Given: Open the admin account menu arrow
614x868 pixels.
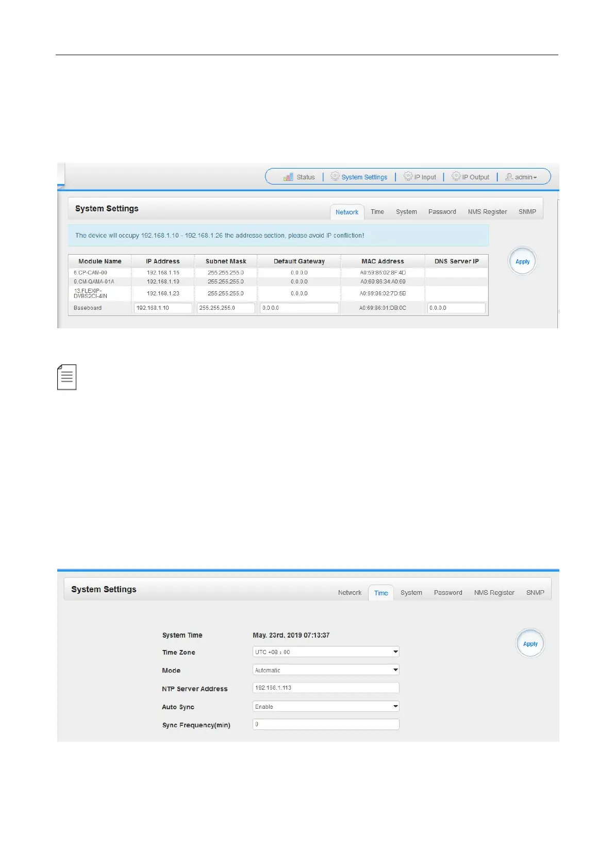Looking at the screenshot, I should pyautogui.click(x=535, y=178).
